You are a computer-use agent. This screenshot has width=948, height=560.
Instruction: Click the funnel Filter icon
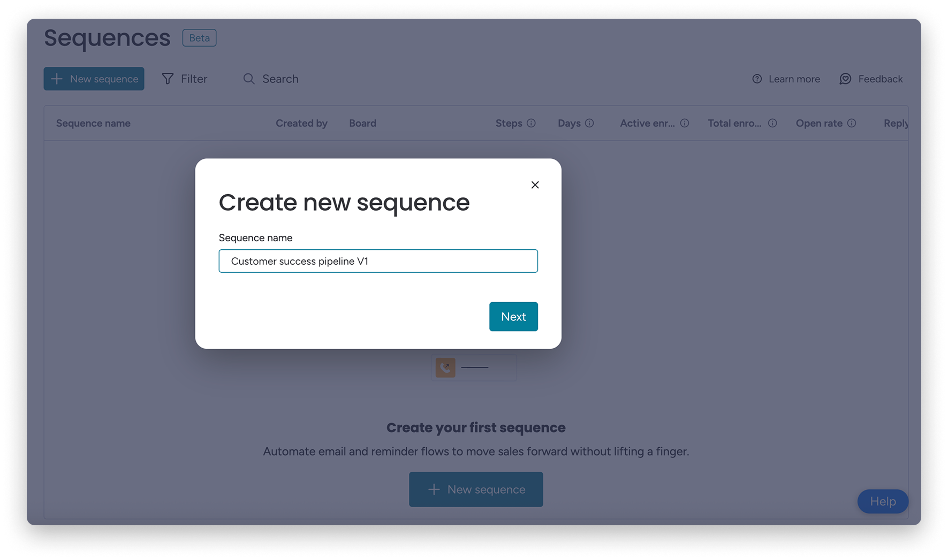168,79
